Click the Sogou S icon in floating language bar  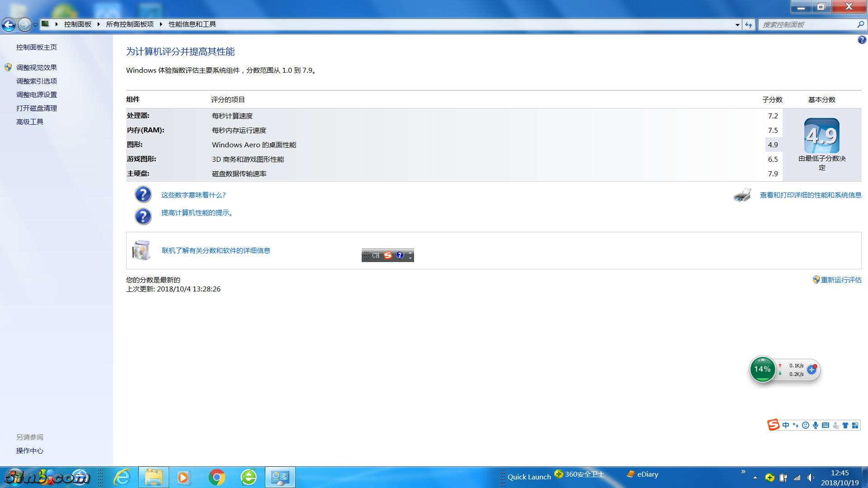(388, 255)
